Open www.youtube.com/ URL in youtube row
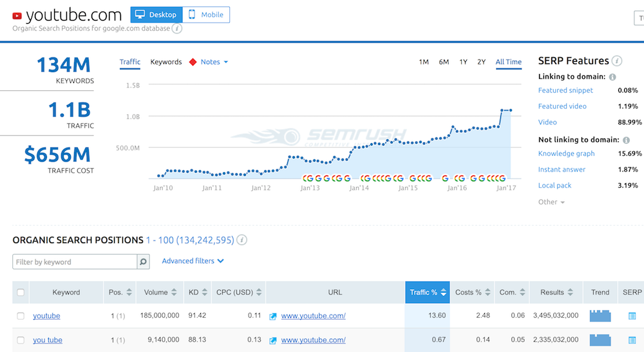Image resolution: width=644 pixels, height=352 pixels. tap(314, 316)
